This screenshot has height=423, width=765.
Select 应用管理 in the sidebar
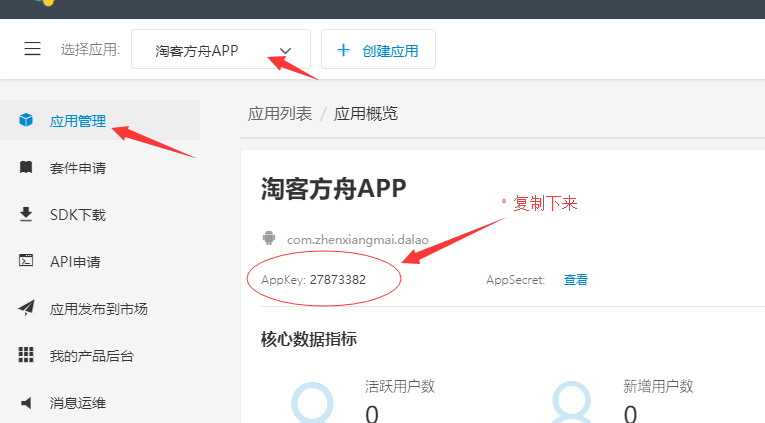click(x=100, y=120)
